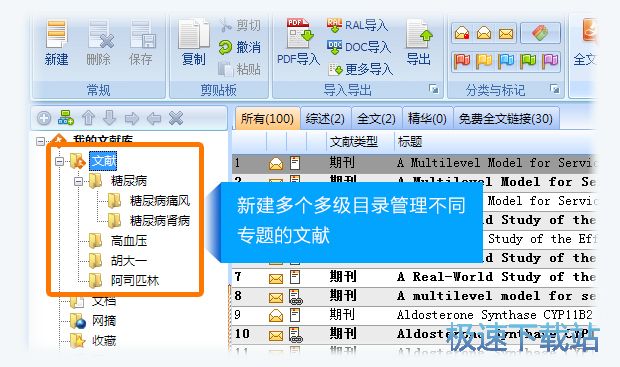This screenshot has width=620, height=367.
Task: Click the add (plus) circle tree toolbar icon
Action: tap(44, 118)
